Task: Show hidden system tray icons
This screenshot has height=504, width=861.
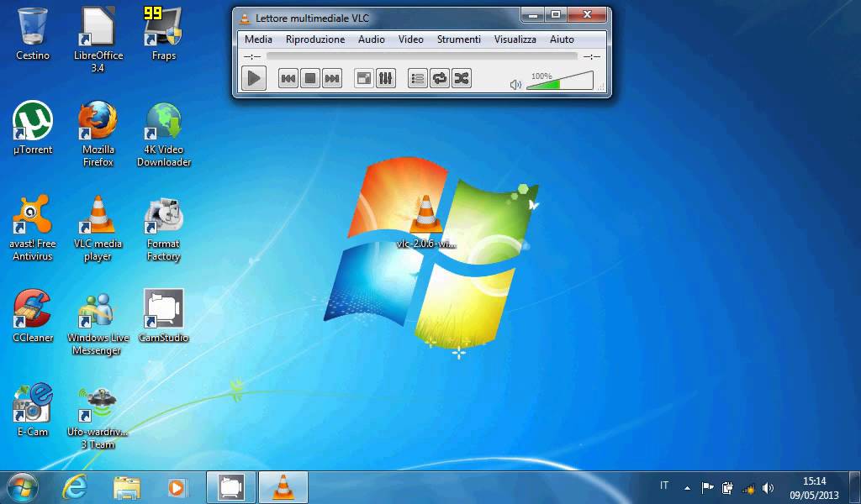Action: coord(688,487)
